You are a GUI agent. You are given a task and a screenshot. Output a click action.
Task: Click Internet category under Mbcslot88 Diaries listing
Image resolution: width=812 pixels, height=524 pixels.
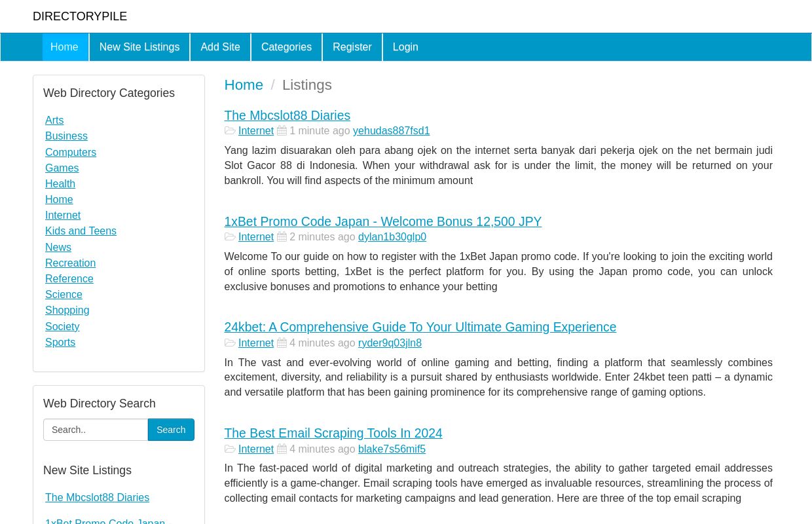pyautogui.click(x=256, y=131)
